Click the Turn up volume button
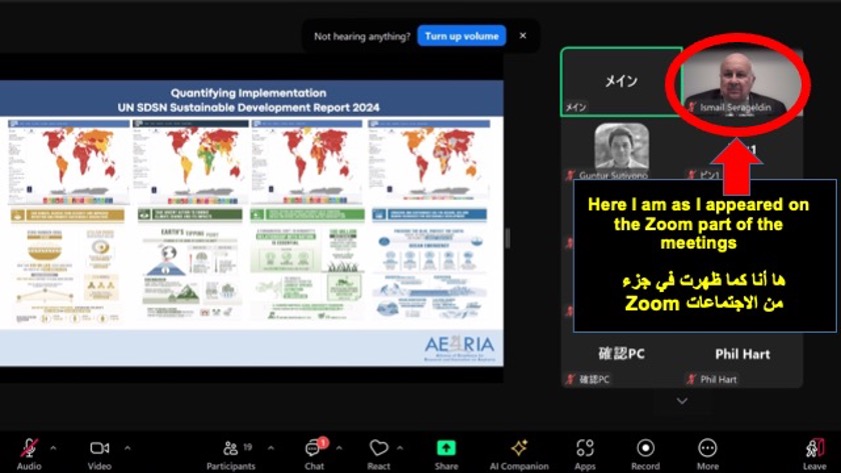Viewport: 841px width, 473px height. click(x=461, y=36)
